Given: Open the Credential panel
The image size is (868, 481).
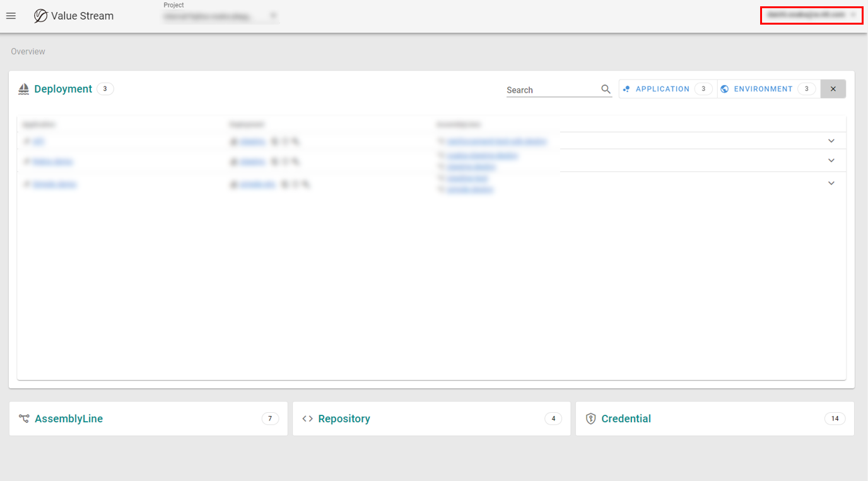Looking at the screenshot, I should pos(626,419).
